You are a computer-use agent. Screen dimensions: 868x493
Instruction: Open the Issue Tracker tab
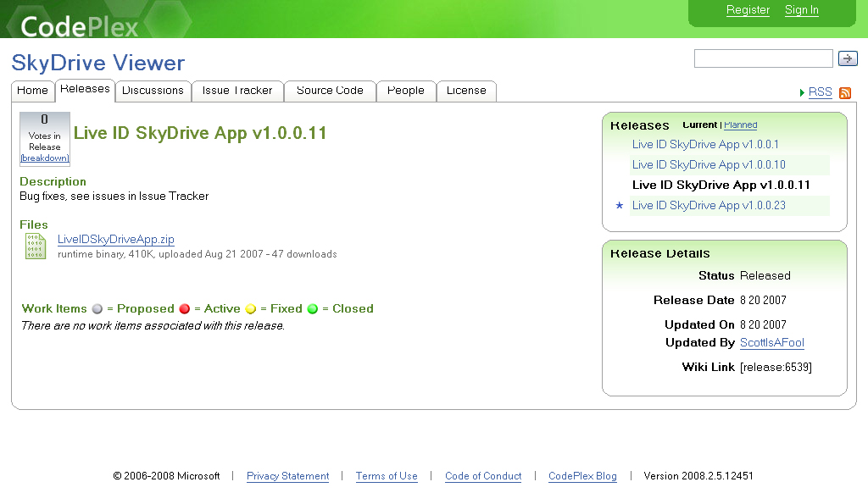pos(237,91)
